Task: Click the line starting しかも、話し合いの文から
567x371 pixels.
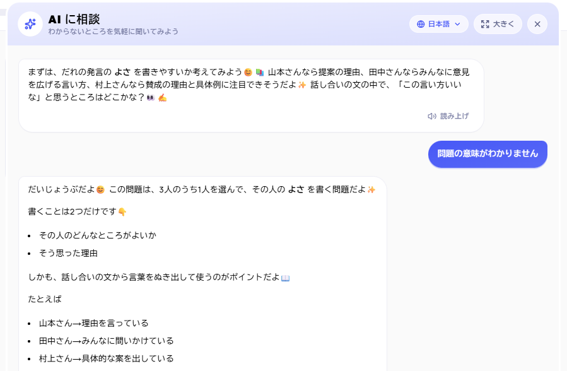Action: (159, 277)
